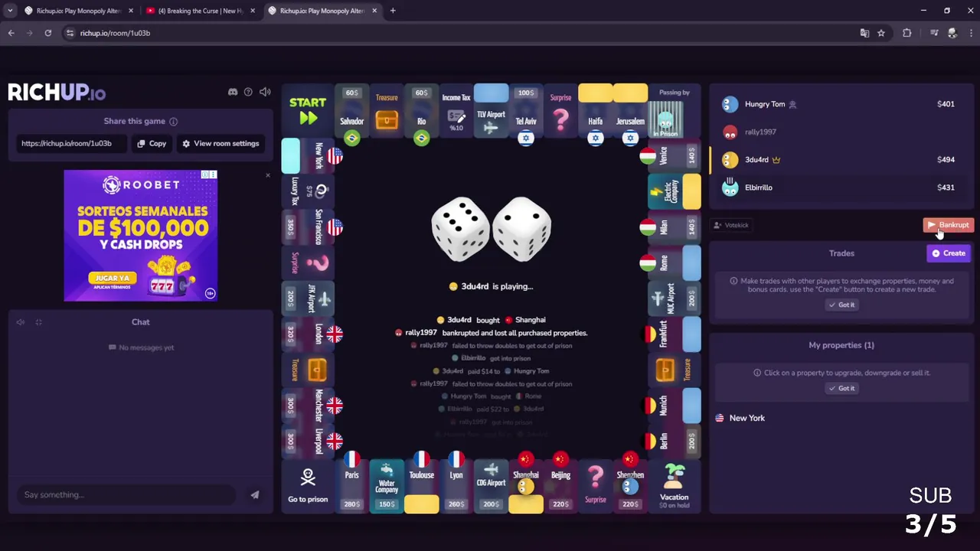
Task: Select the TLV Airport tile
Action: pyautogui.click(x=491, y=112)
